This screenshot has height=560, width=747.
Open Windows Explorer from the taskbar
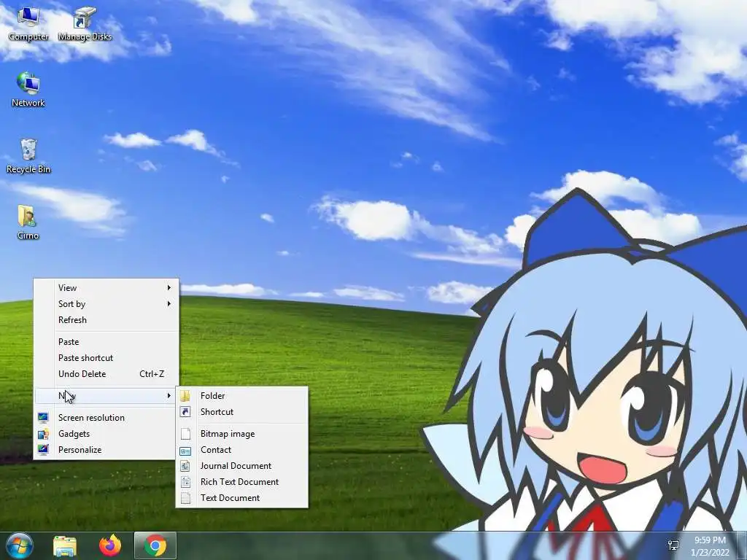65,545
